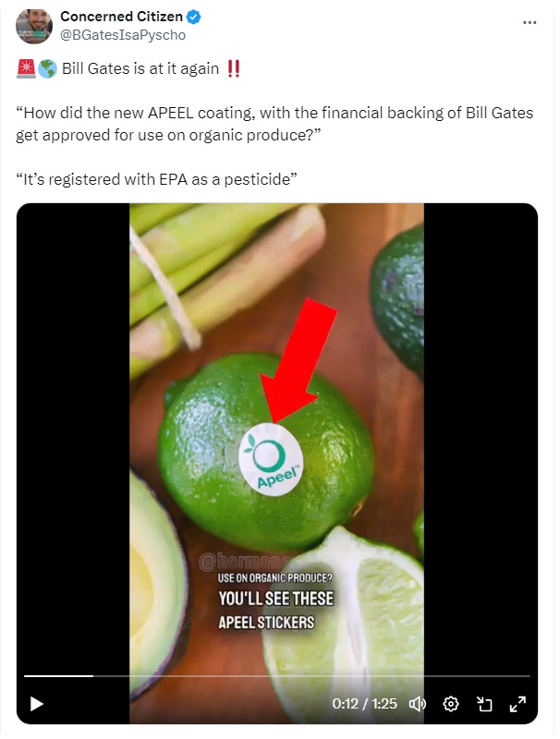This screenshot has height=739, width=560.
Task: Click the "YOU'LL SEE THESE" video caption
Action: (x=275, y=599)
